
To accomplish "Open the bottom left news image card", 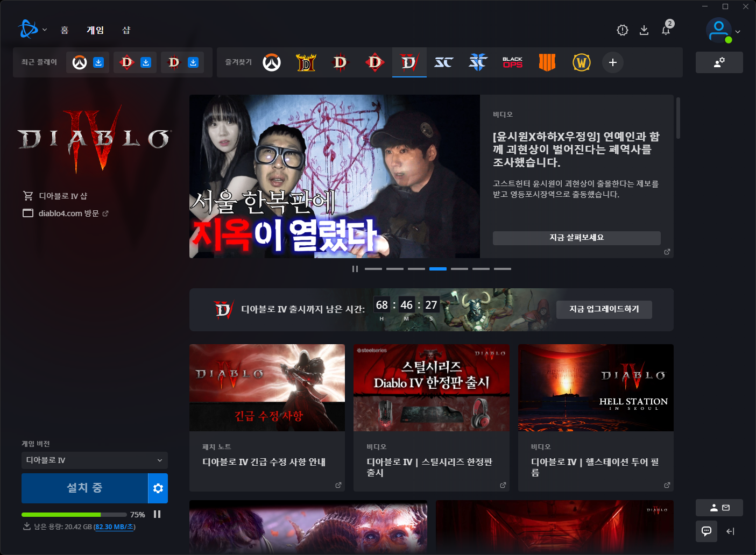I will coord(308,527).
